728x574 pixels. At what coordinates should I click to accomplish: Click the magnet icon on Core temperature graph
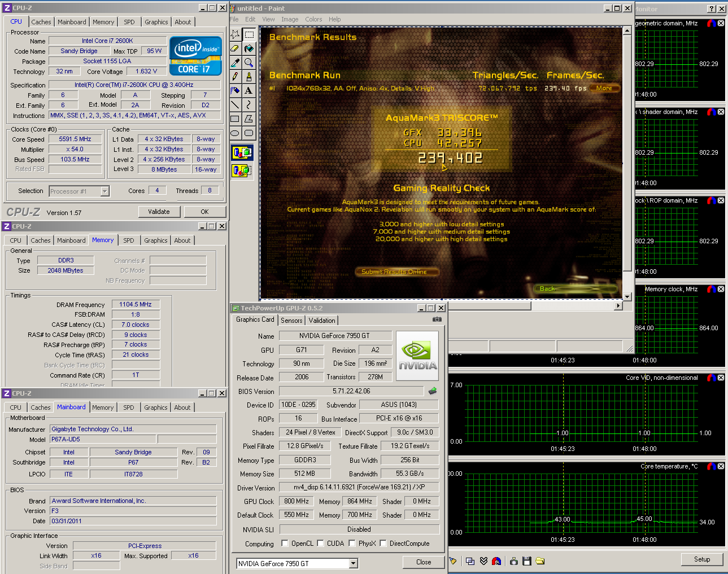tap(712, 466)
